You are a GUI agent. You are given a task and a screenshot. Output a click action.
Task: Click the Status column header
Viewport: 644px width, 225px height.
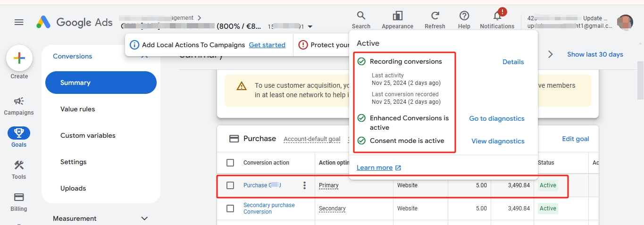pyautogui.click(x=546, y=163)
